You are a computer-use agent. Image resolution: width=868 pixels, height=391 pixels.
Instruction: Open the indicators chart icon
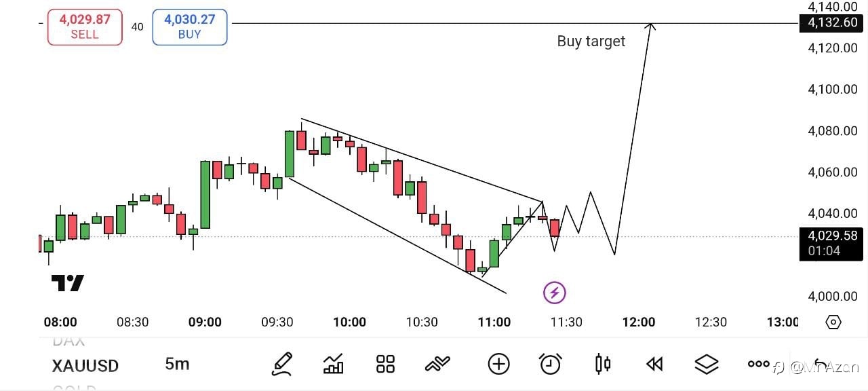(333, 365)
